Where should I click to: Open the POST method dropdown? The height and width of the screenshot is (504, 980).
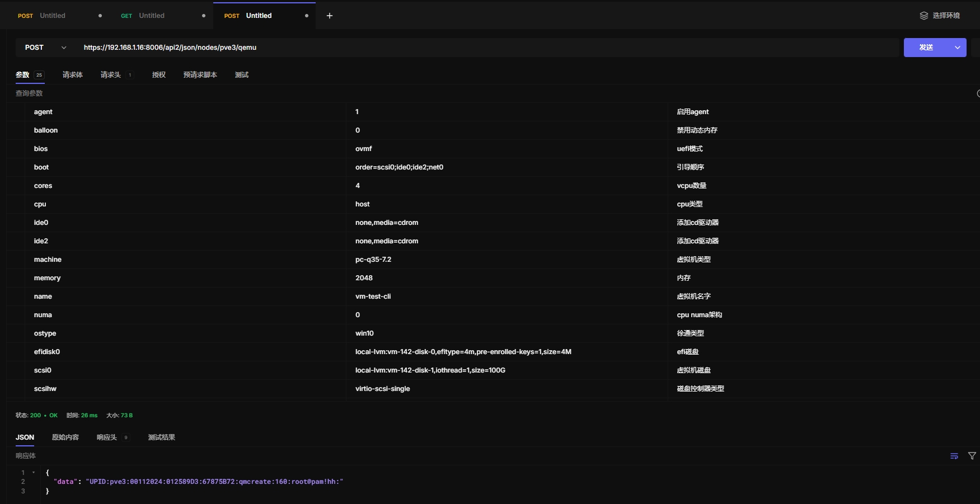[45, 48]
